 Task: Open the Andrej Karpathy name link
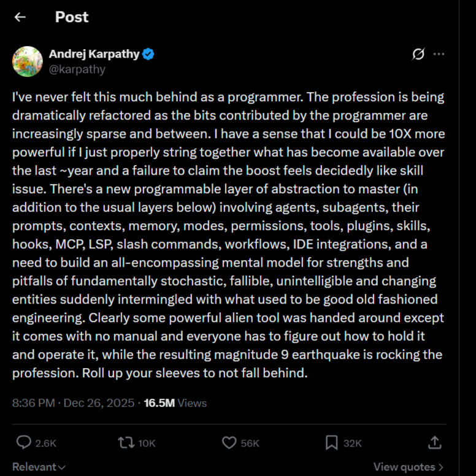coord(94,54)
